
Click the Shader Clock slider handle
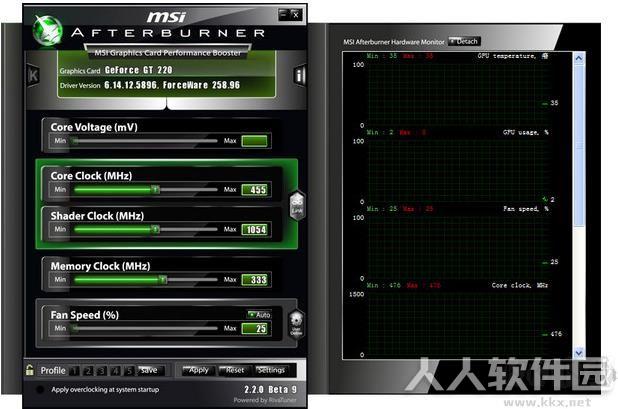click(x=156, y=229)
